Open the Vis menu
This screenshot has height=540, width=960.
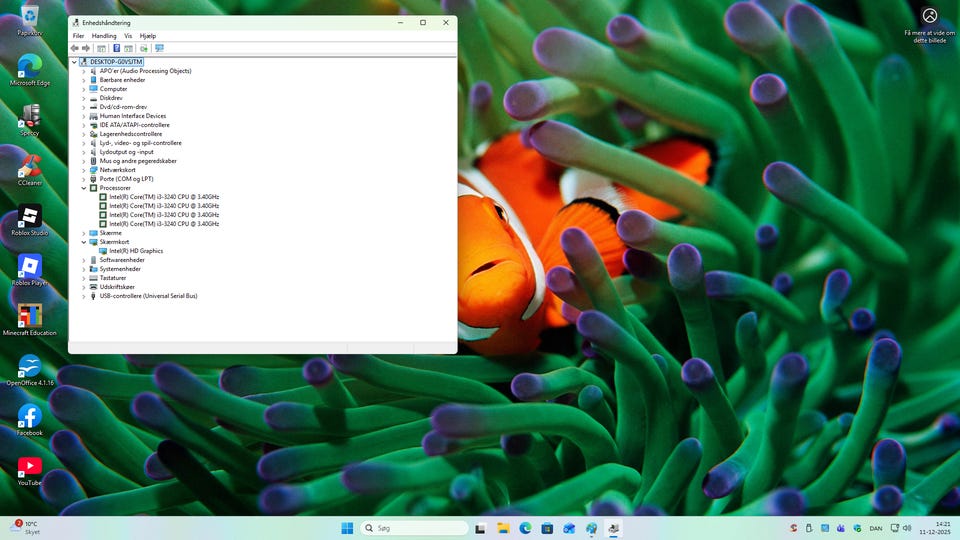128,36
